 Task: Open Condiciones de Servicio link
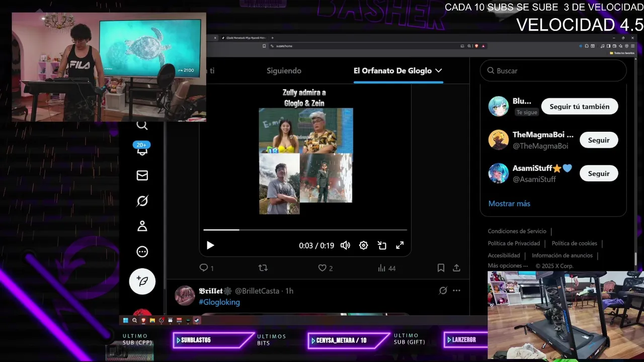pyautogui.click(x=517, y=231)
